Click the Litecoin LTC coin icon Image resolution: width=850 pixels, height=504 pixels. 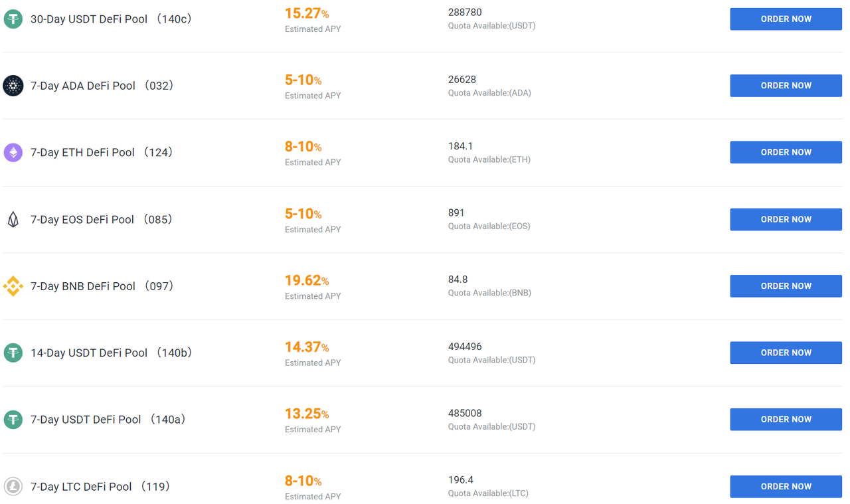(13, 486)
